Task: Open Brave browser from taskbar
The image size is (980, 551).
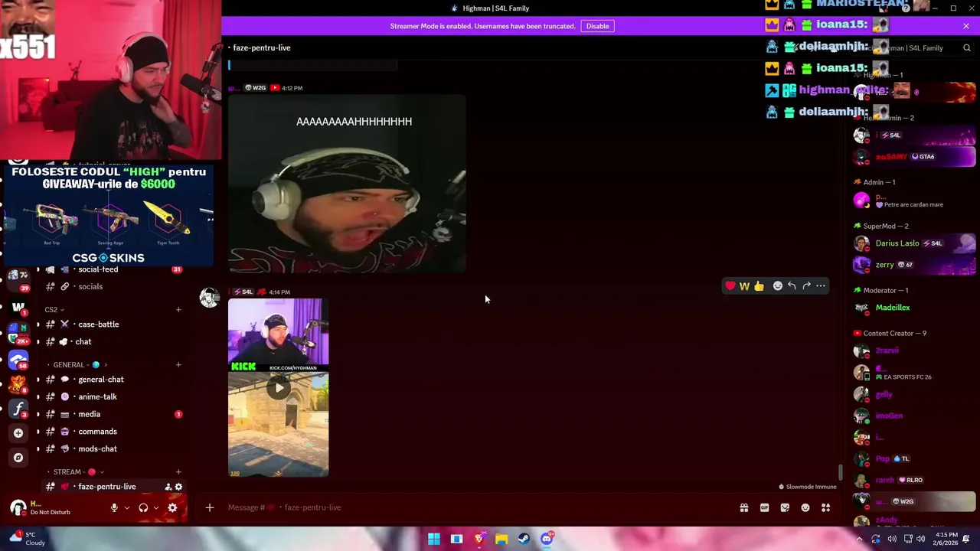Action: click(x=479, y=539)
